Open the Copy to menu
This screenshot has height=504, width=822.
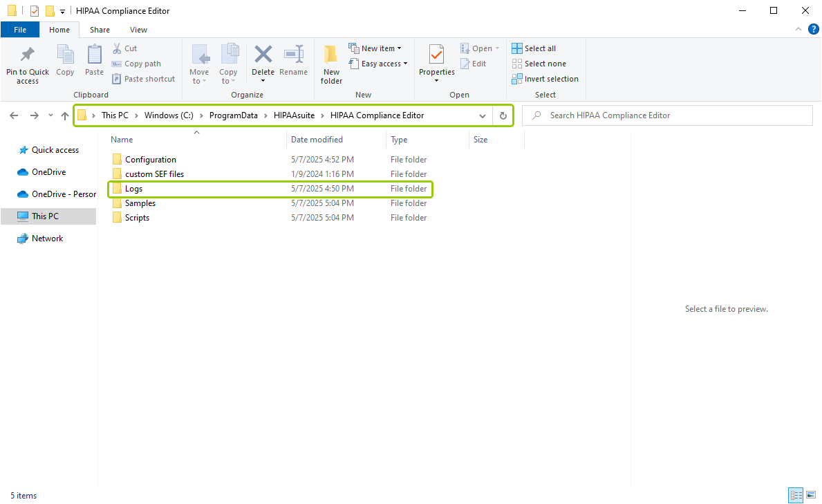click(228, 64)
